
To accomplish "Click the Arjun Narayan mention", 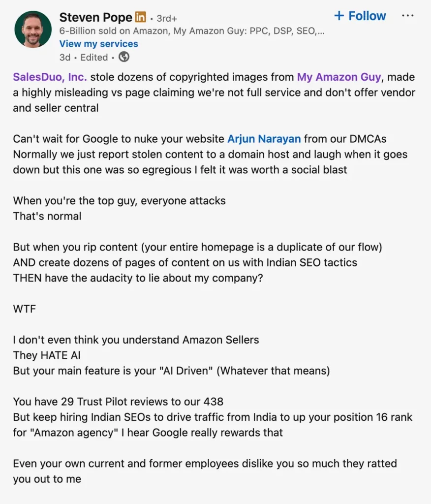I will (x=264, y=138).
